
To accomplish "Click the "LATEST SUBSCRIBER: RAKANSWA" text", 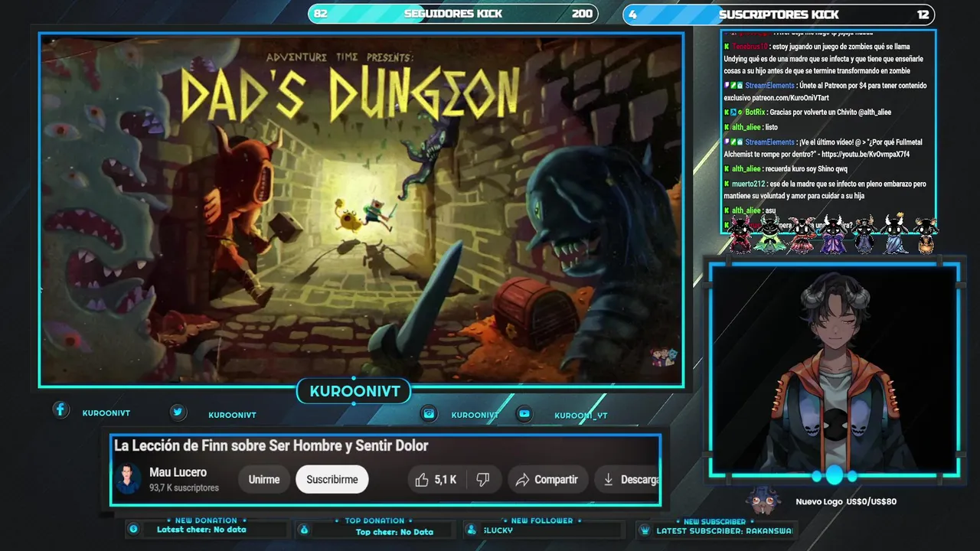I will pos(724,530).
